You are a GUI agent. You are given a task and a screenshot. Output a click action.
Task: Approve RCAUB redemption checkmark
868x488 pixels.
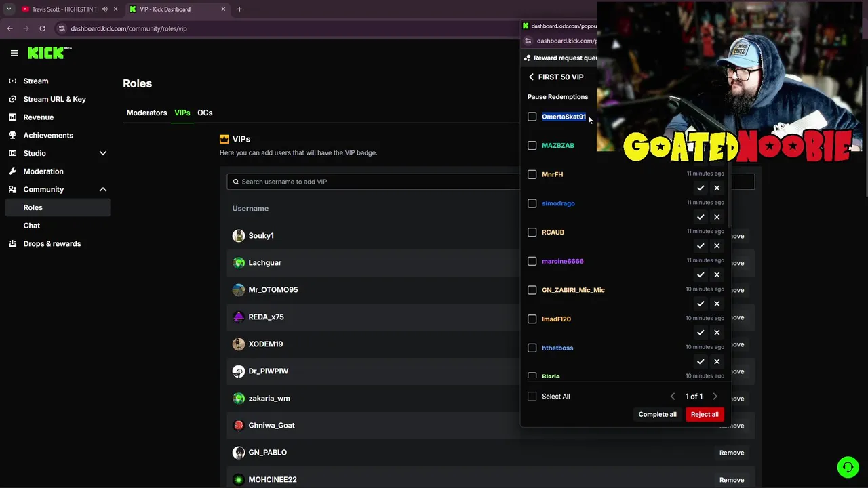coord(701,246)
